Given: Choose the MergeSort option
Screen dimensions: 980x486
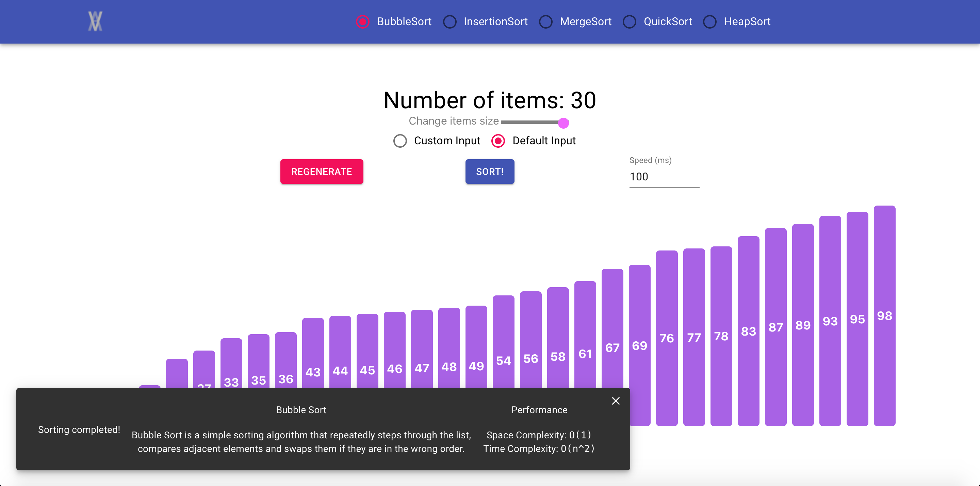Looking at the screenshot, I should point(545,22).
